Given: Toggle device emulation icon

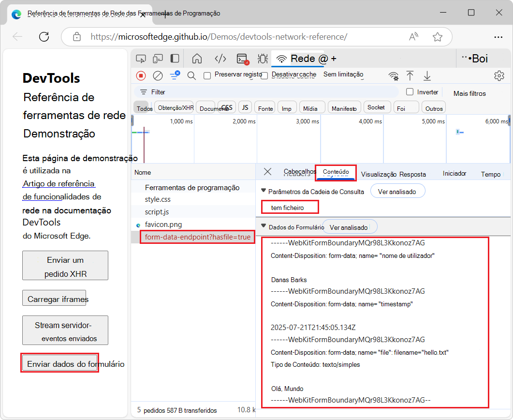Looking at the screenshot, I should (x=158, y=59).
